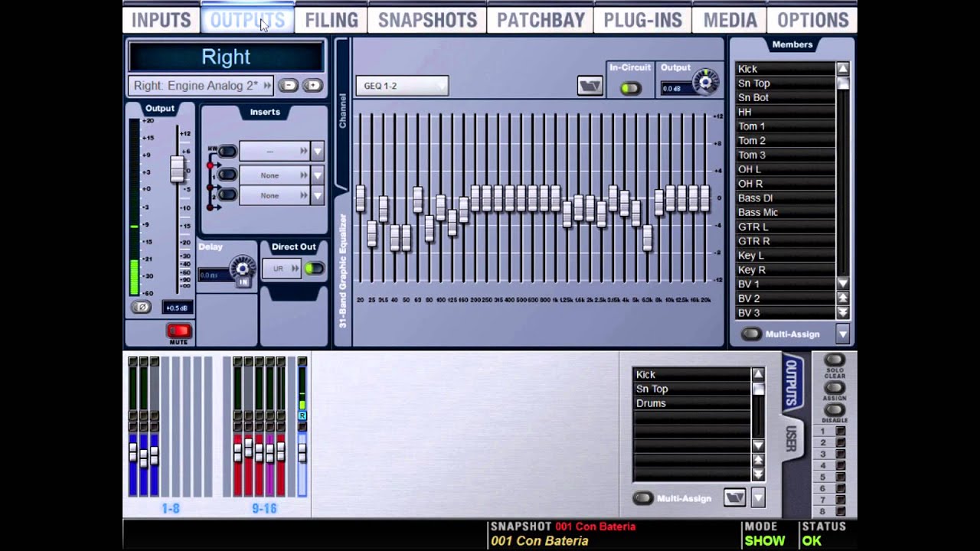Toggle the HW insert switch
The height and width of the screenshot is (551, 980).
point(227,151)
